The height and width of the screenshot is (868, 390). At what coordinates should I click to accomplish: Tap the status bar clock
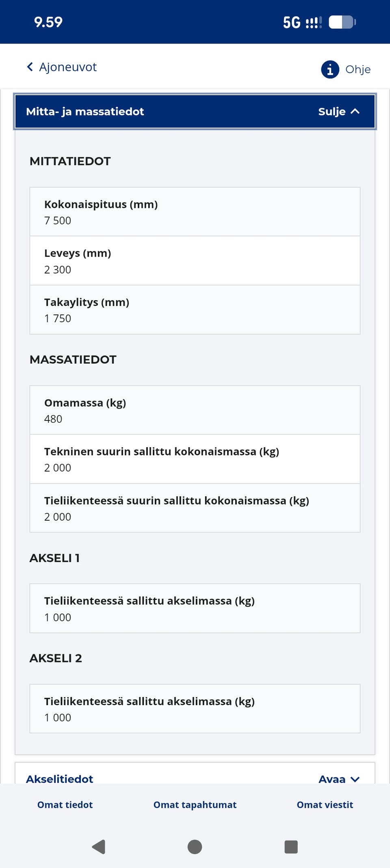pyautogui.click(x=48, y=22)
